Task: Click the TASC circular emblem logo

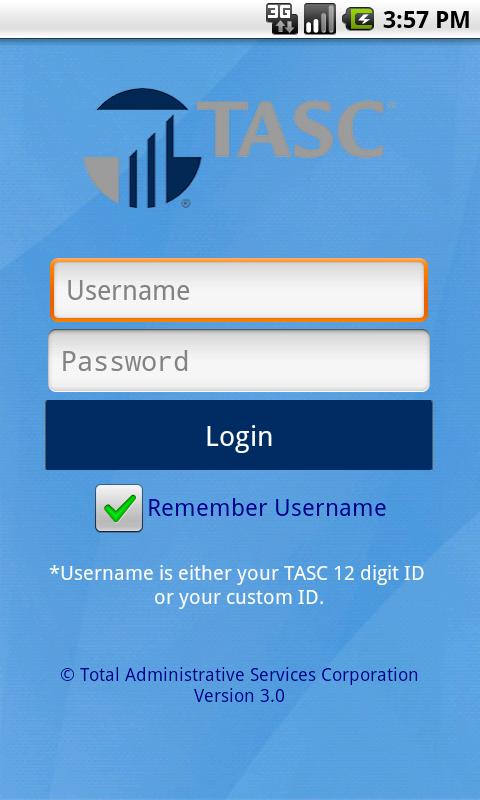Action: 143,148
